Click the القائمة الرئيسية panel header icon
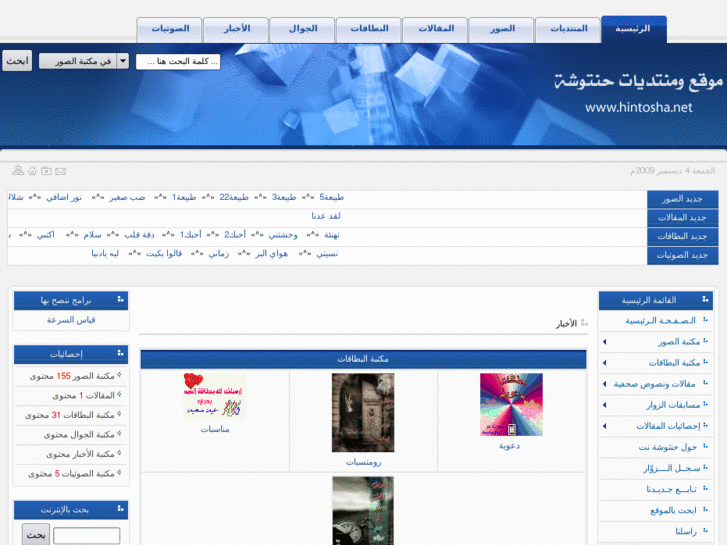 tap(705, 300)
